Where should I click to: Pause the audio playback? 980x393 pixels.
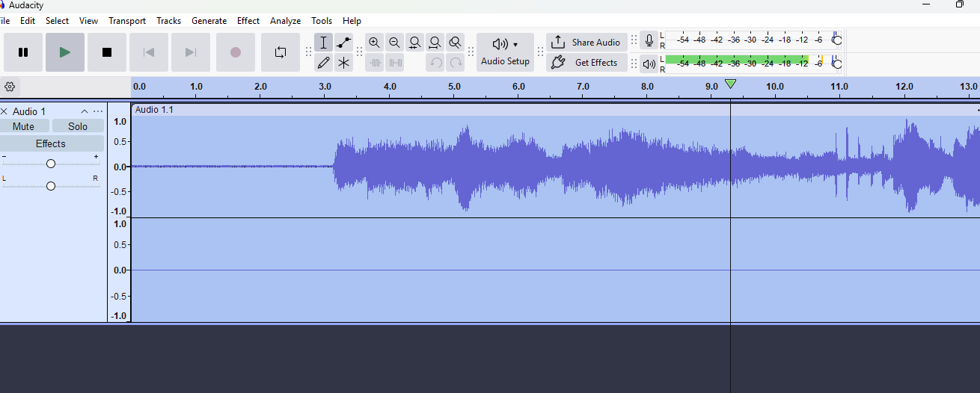click(x=23, y=52)
